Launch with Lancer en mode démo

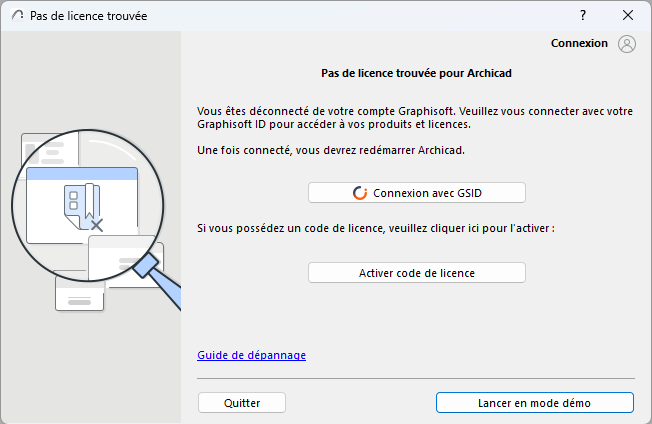click(x=535, y=403)
